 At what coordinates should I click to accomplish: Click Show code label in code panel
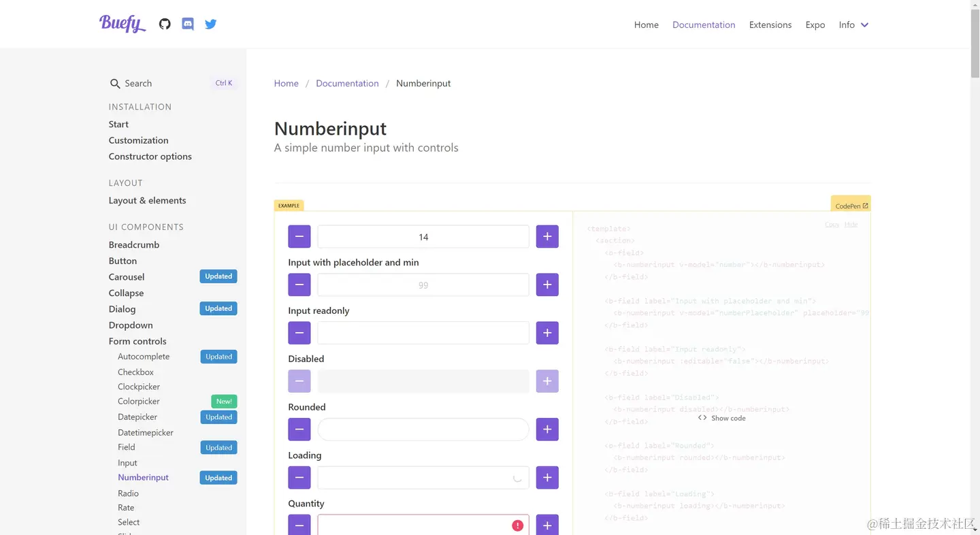[x=728, y=418]
